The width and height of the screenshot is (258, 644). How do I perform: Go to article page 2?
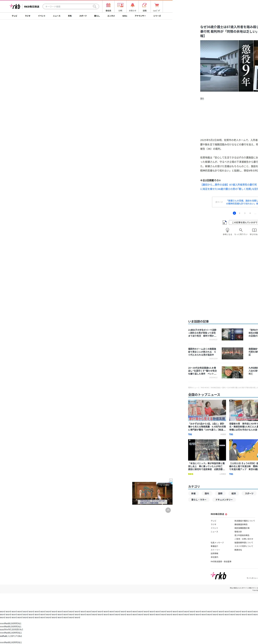point(239,213)
